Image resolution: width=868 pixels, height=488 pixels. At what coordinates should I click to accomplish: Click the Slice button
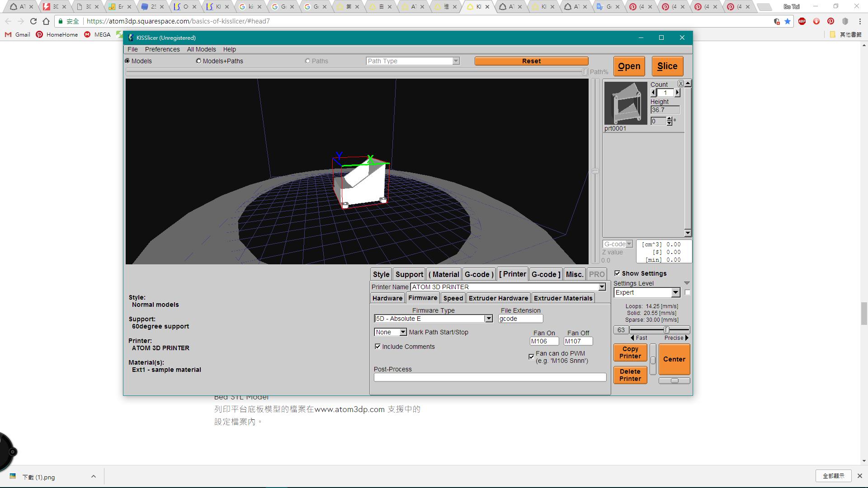point(667,66)
